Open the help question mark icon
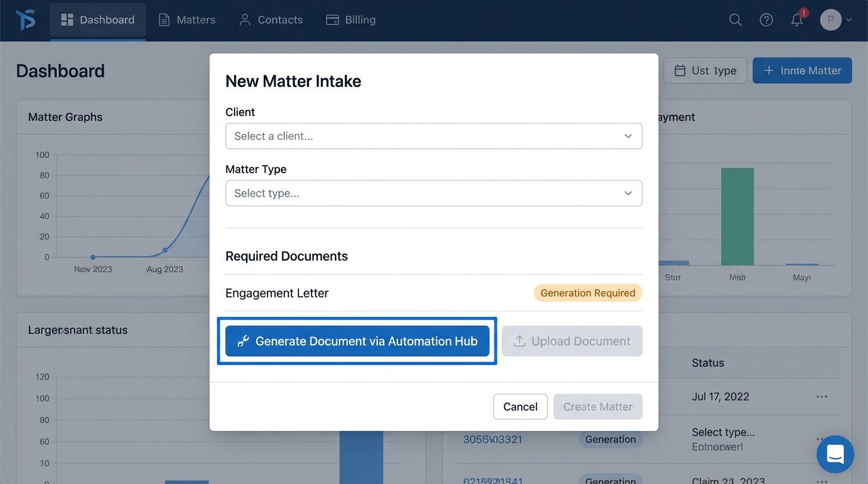868x484 pixels. point(766,20)
